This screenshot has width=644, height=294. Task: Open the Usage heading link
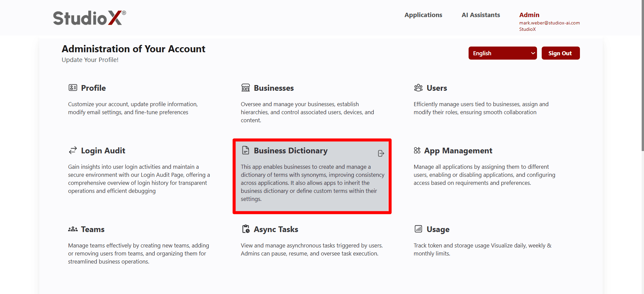coord(438,229)
